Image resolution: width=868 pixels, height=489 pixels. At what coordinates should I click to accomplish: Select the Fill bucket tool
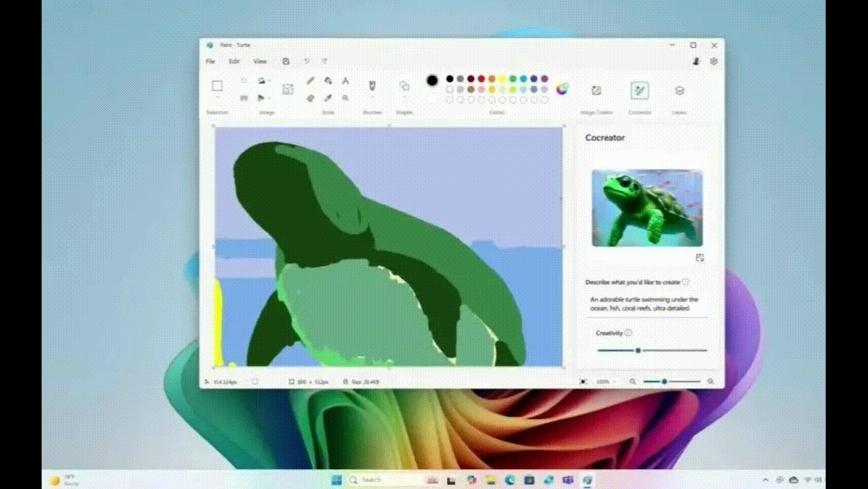(328, 81)
